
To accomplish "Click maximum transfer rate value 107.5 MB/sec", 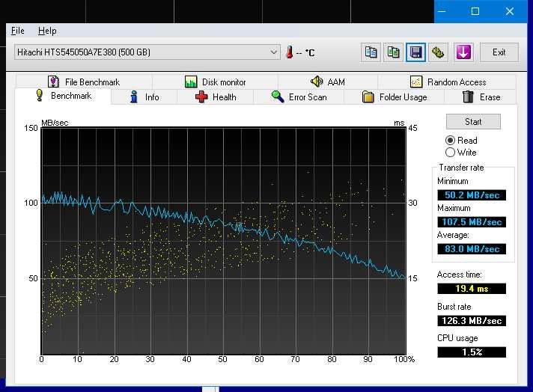I will (472, 222).
